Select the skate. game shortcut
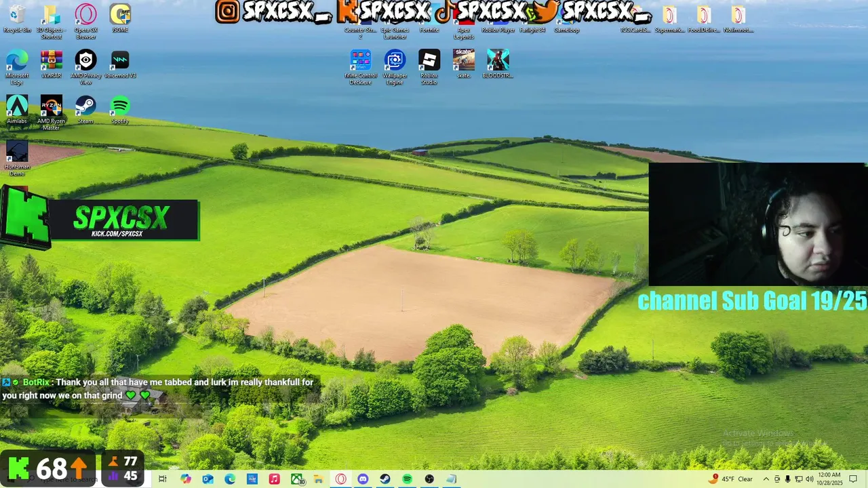 click(464, 64)
